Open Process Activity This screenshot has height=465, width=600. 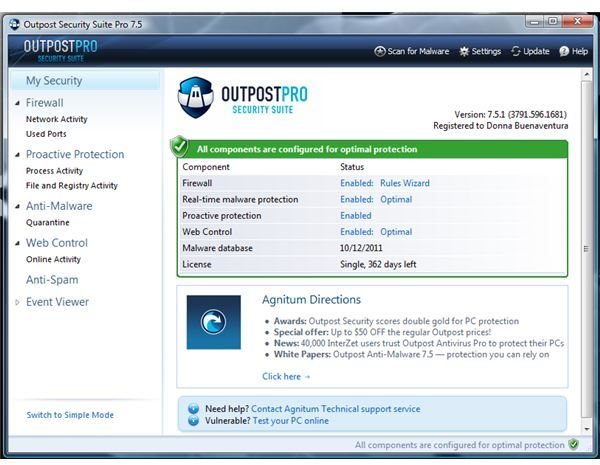tap(54, 171)
